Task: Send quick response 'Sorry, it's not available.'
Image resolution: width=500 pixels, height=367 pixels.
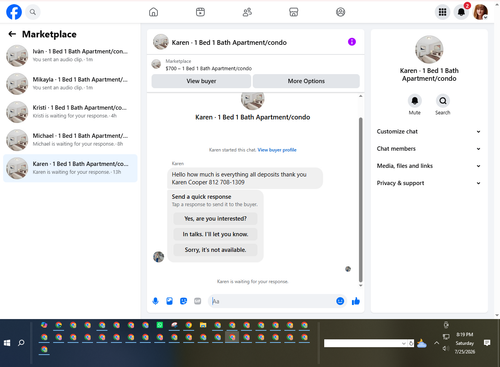Action: pyautogui.click(x=215, y=250)
